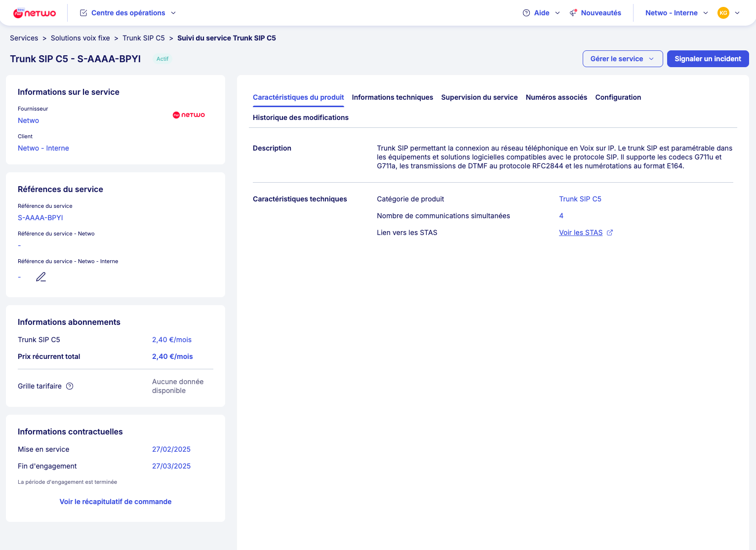Click the Trunk SIP C5 - S-AAAA-BPYI page title

pos(76,59)
